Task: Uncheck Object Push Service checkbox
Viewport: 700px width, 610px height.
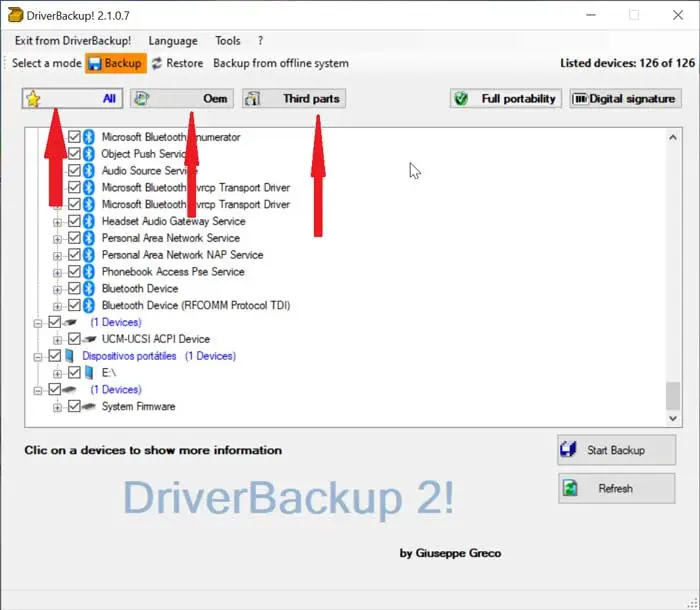Action: [x=74, y=154]
